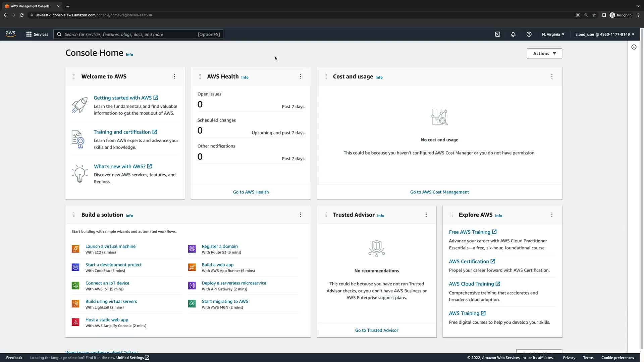
Task: Open the CloudShell terminal icon
Action: pyautogui.click(x=497, y=34)
